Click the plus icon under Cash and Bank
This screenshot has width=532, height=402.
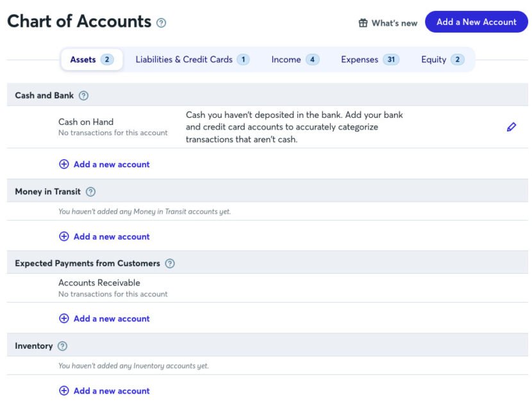pyautogui.click(x=63, y=164)
